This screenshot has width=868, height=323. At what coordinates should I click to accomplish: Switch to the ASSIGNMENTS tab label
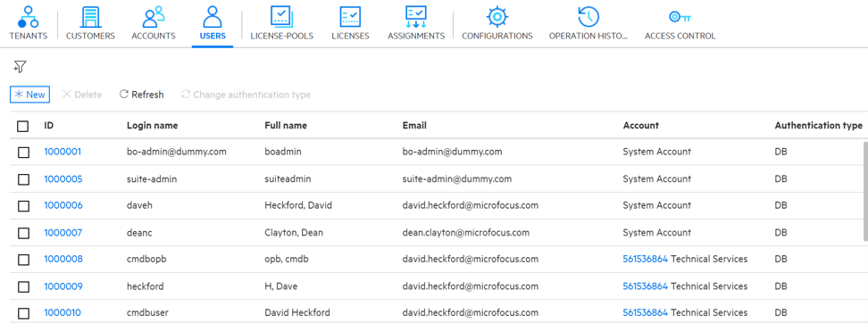coord(416,36)
